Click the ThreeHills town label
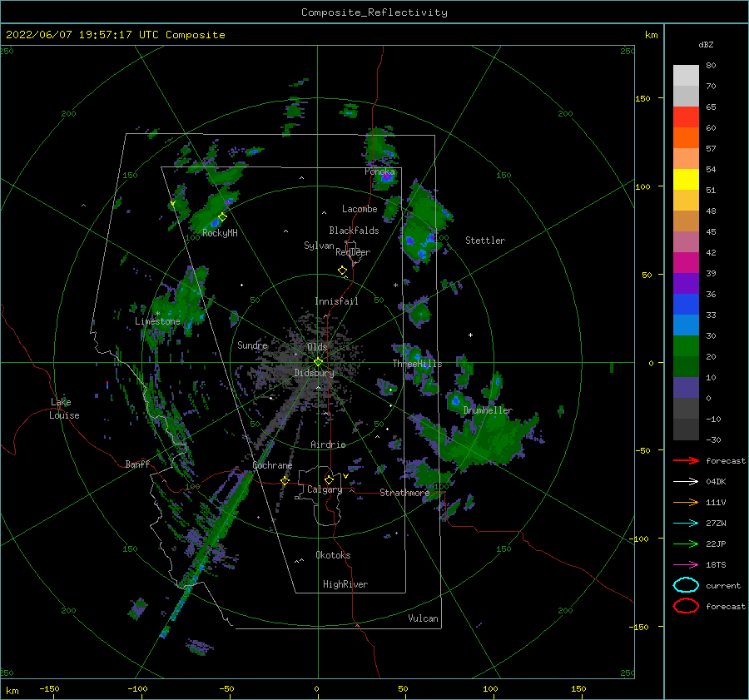This screenshot has width=749, height=700. coord(417,364)
